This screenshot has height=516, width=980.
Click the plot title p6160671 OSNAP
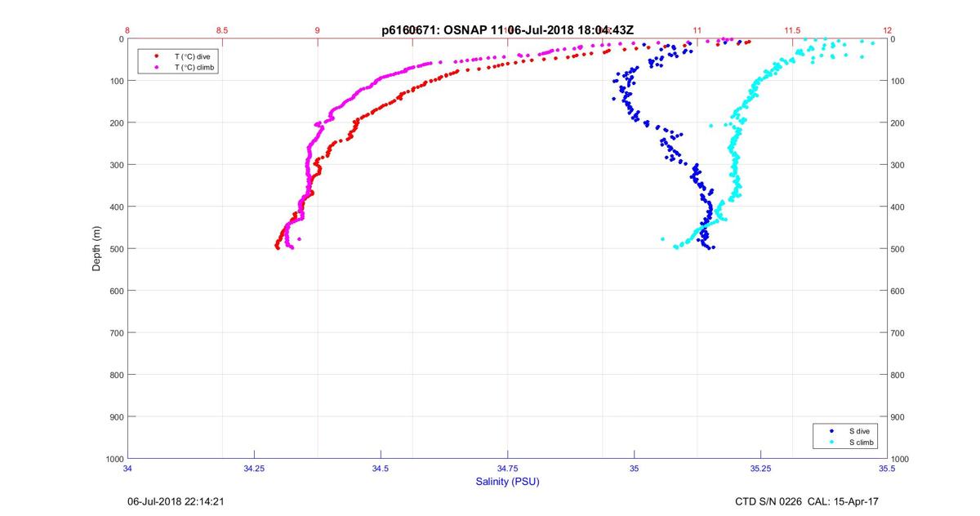click(507, 29)
